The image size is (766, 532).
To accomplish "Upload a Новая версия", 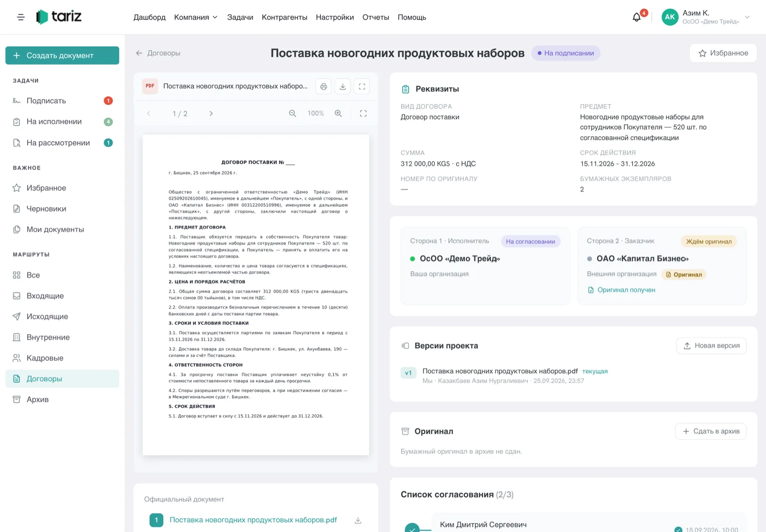I will click(711, 346).
